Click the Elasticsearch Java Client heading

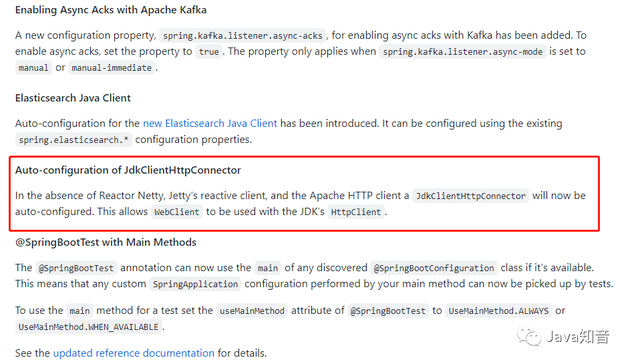(x=73, y=98)
